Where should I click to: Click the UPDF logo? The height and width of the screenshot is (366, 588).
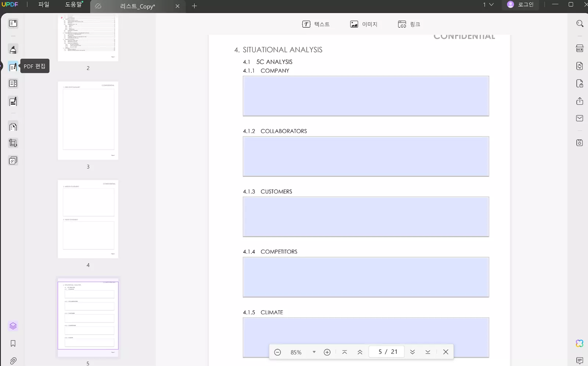pos(10,5)
